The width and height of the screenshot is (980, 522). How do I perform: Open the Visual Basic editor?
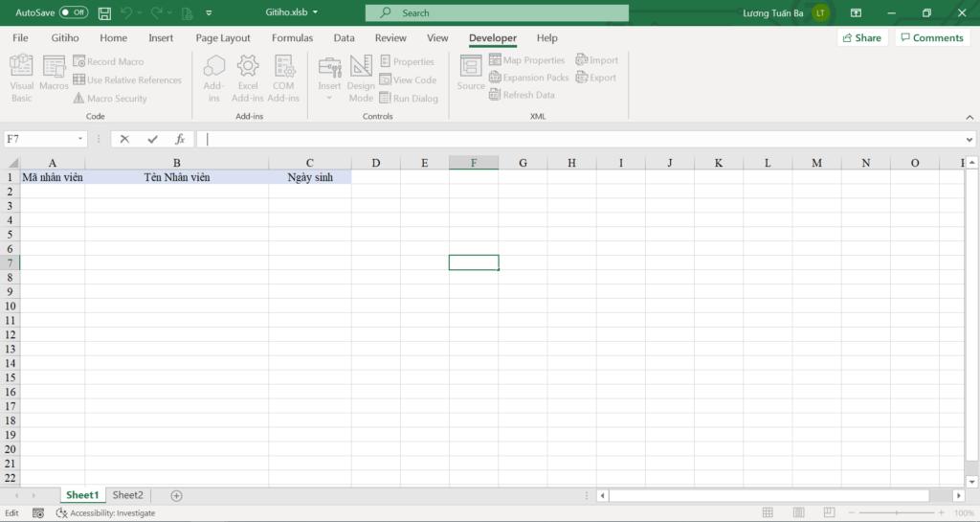[x=21, y=78]
